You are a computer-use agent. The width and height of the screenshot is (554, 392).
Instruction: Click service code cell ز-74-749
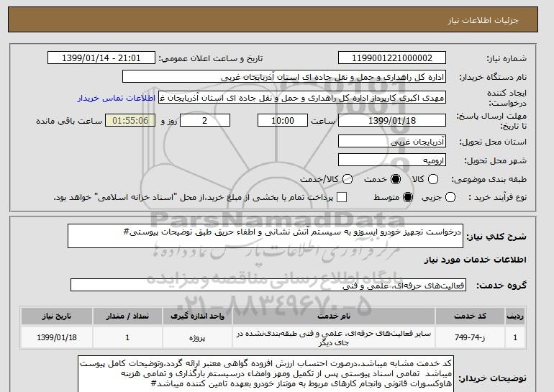470,337
